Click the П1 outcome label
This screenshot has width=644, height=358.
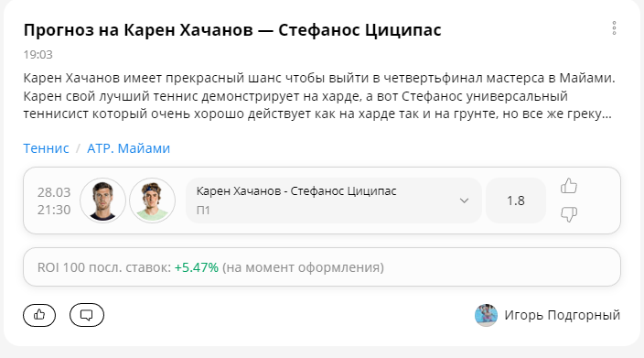tap(203, 211)
